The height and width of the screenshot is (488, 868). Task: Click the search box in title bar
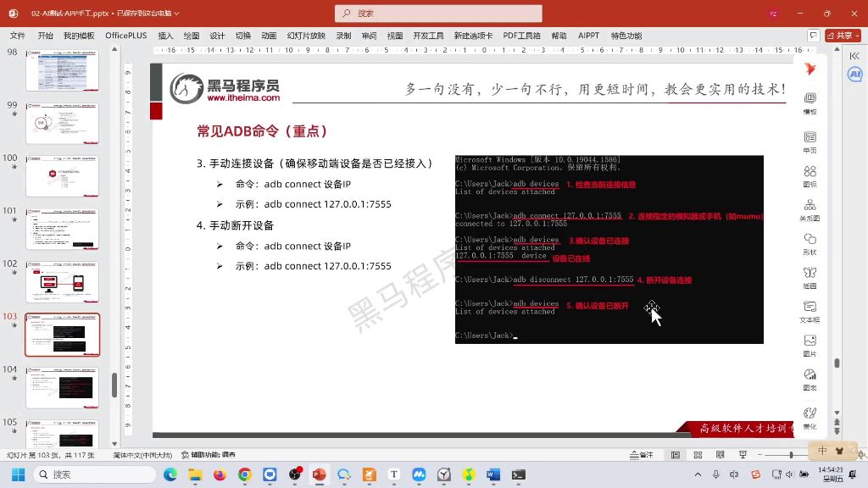[x=438, y=14]
